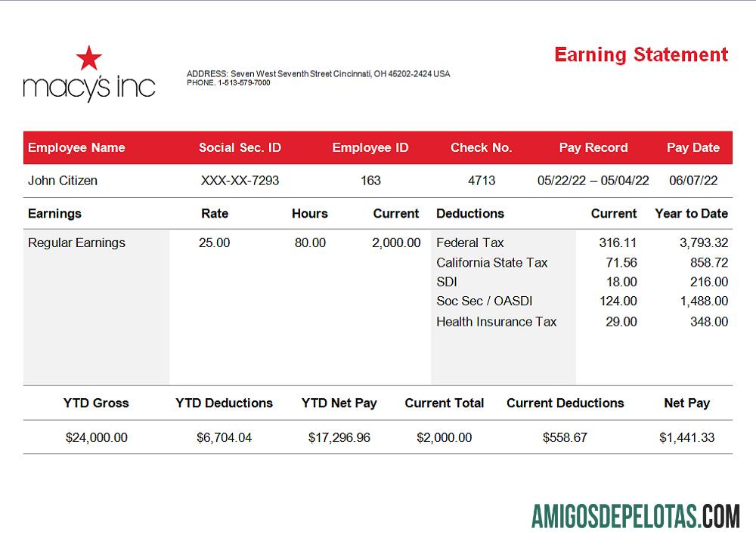The width and height of the screenshot is (756, 544).
Task: Select the pay record date range
Action: 593,181
